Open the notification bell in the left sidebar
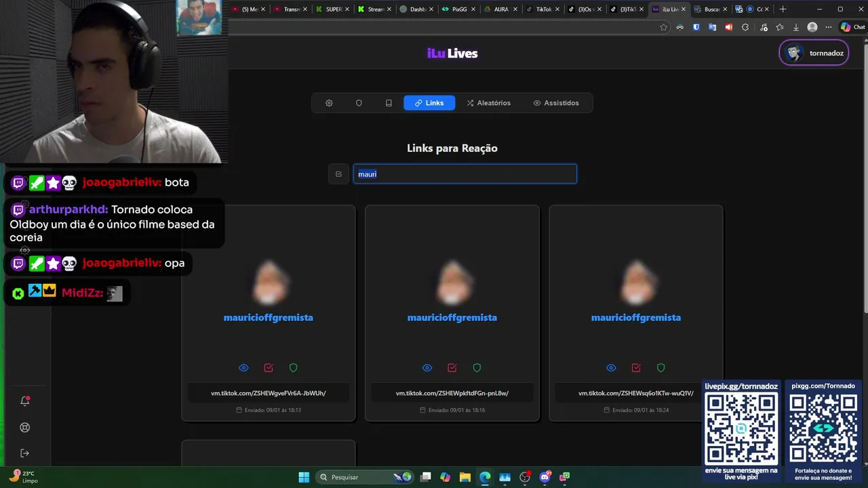 25,401
